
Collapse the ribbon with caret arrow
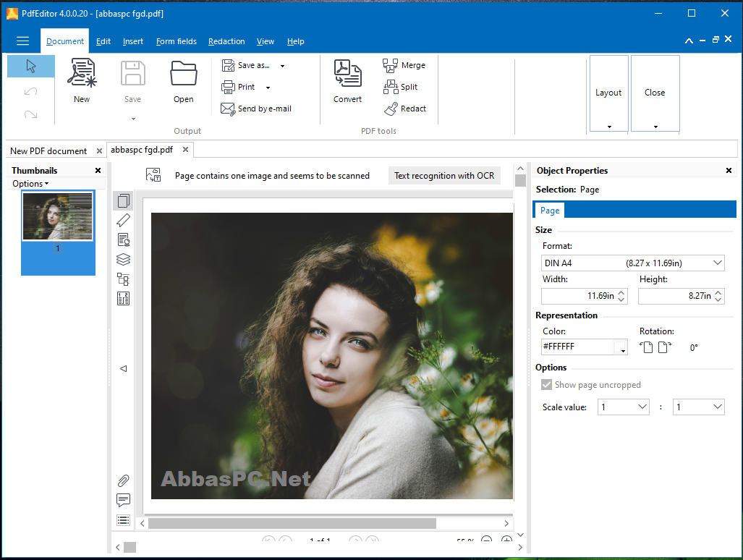[x=689, y=41]
